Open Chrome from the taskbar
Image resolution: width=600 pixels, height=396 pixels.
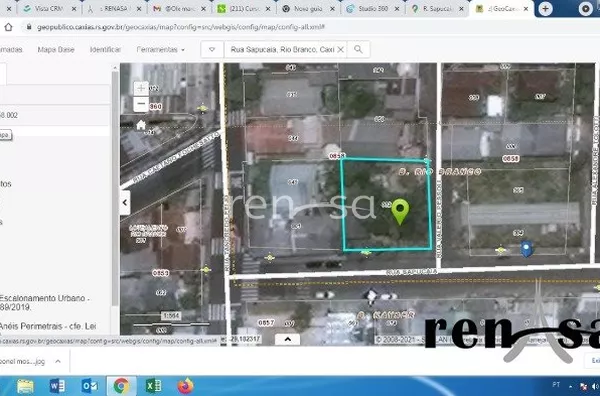[121, 386]
